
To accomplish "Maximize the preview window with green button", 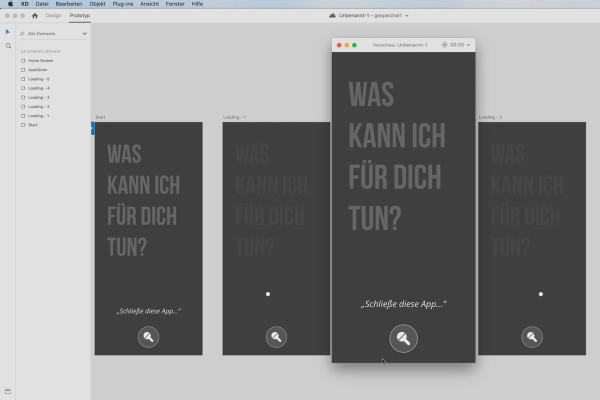I will point(354,45).
